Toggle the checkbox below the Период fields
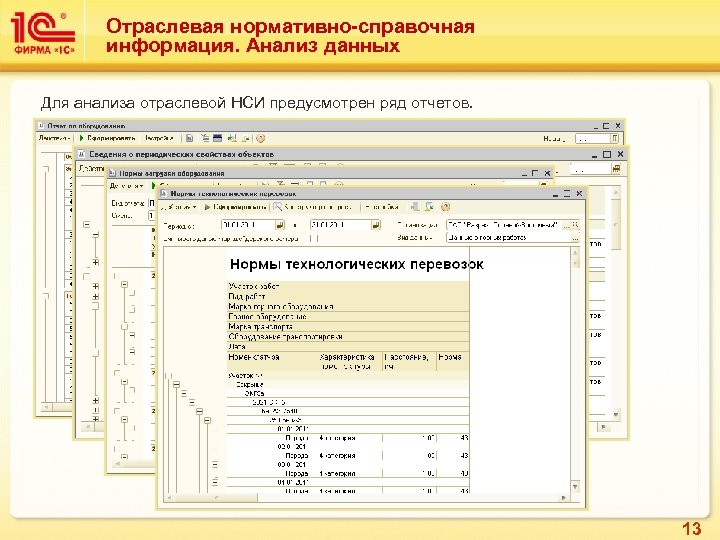The height and width of the screenshot is (540, 720). pyautogui.click(x=314, y=238)
